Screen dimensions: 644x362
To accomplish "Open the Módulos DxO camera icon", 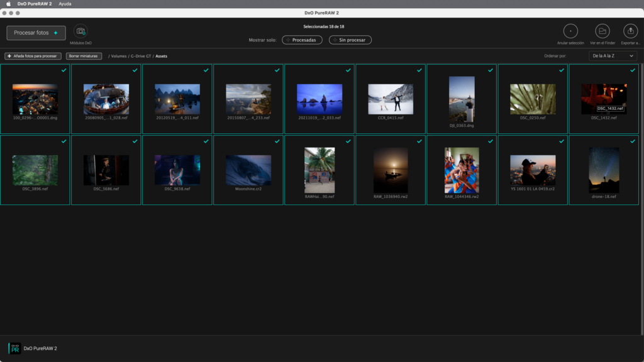I will [x=80, y=31].
